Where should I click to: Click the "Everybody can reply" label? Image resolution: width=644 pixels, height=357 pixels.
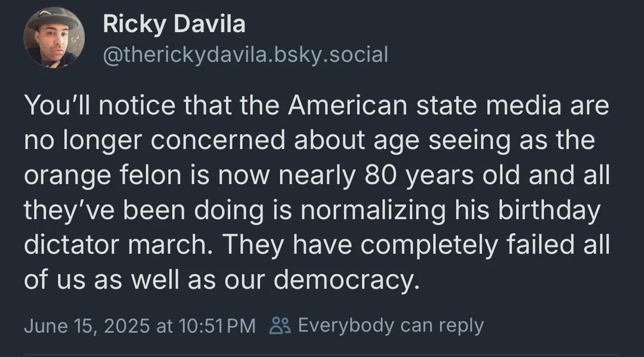click(x=391, y=325)
